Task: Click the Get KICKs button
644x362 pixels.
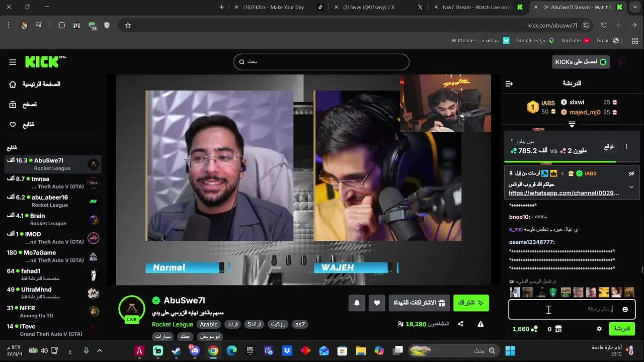Action: point(581,62)
